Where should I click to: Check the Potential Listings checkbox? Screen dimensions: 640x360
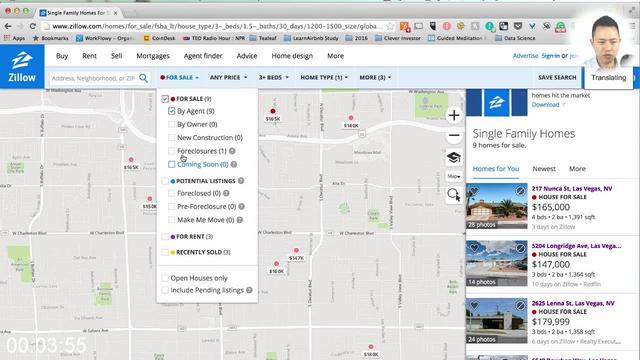click(x=165, y=181)
